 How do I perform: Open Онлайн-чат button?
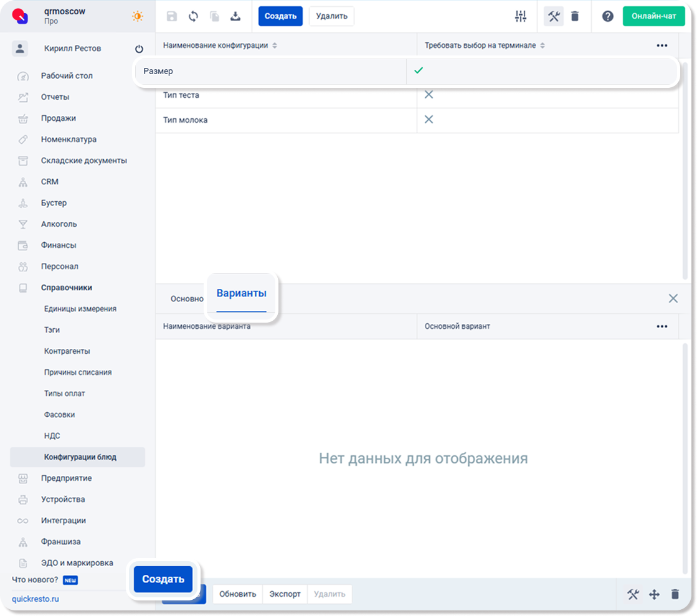pyautogui.click(x=653, y=16)
